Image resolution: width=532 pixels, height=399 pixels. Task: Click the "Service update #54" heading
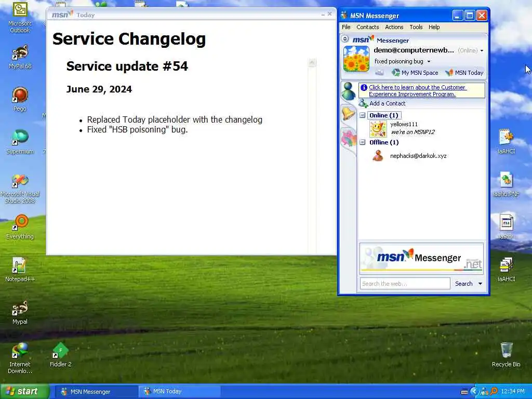coord(127,66)
